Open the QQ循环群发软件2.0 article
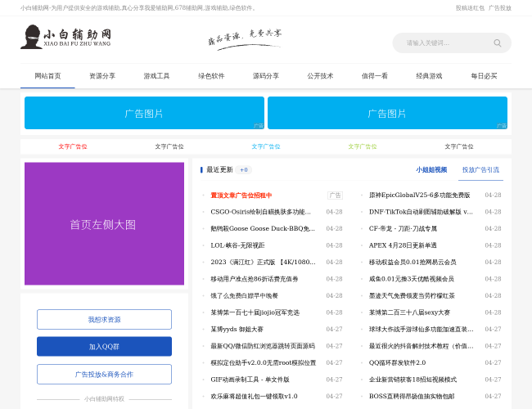This screenshot has height=409, width=532. (397, 363)
